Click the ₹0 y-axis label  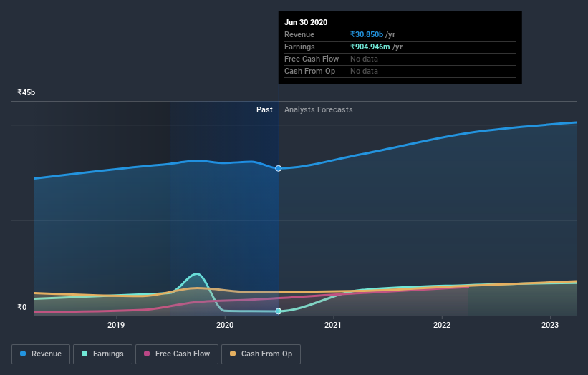22,307
